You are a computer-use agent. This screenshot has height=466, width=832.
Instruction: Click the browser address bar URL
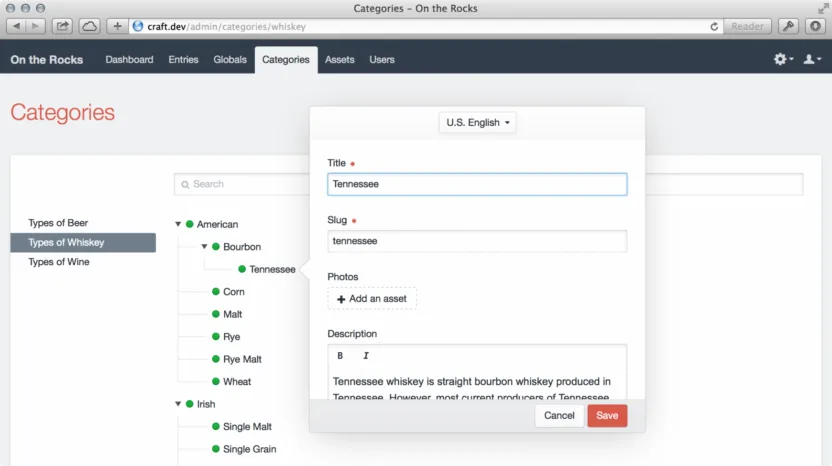tap(226, 27)
